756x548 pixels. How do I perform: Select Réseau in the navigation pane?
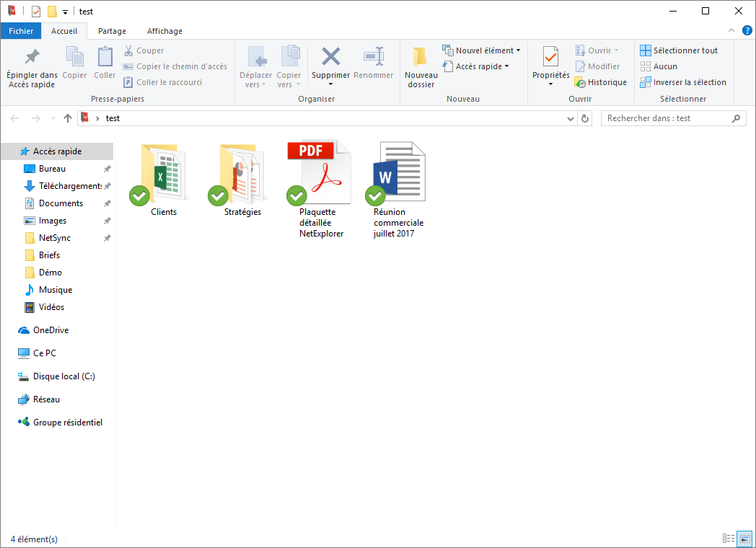click(46, 399)
